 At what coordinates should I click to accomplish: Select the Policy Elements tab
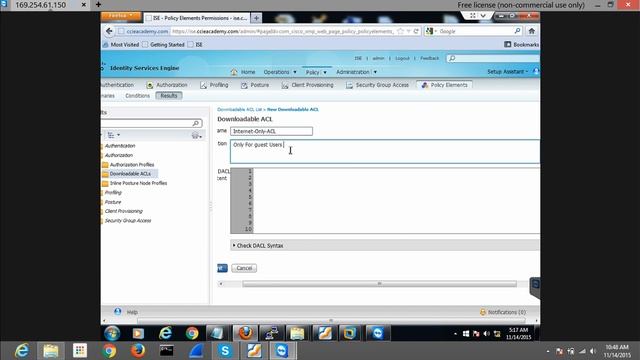pos(444,85)
